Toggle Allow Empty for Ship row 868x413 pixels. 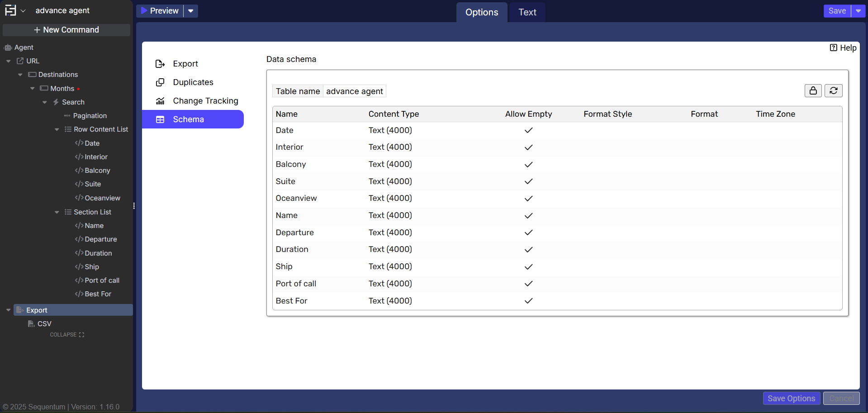(528, 267)
